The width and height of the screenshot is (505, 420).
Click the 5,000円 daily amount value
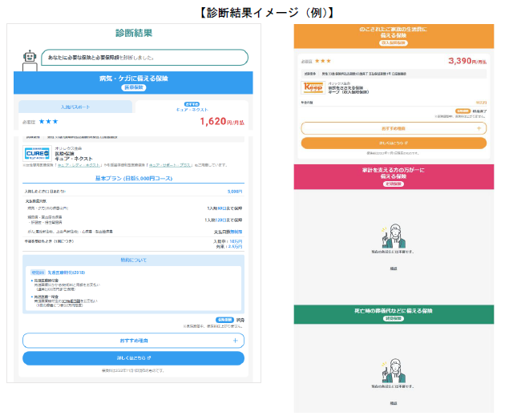point(234,192)
